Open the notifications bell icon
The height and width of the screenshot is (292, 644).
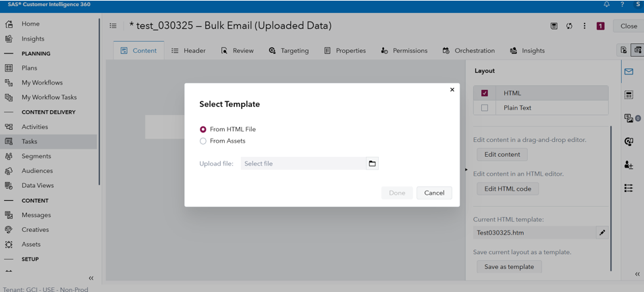pyautogui.click(x=606, y=5)
